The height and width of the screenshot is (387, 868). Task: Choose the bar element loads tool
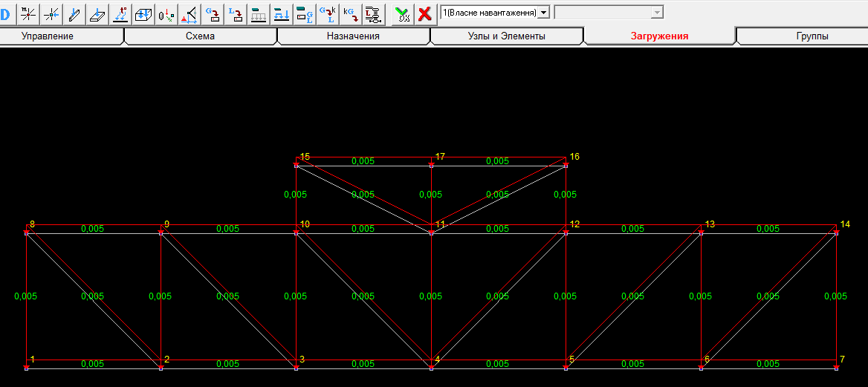coord(74,14)
